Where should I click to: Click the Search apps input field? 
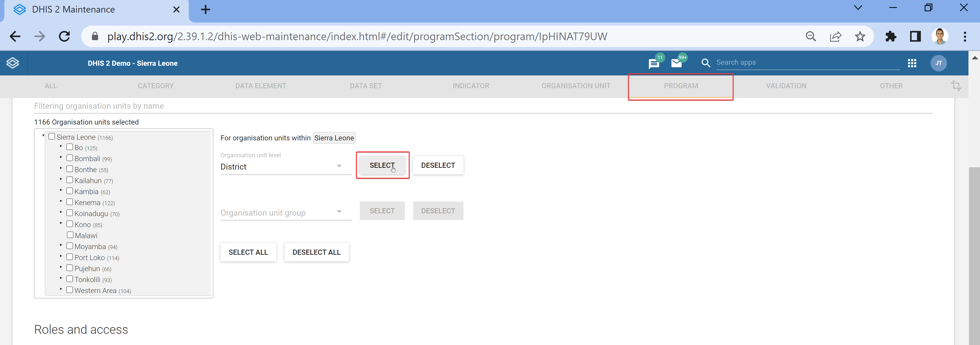click(x=808, y=63)
